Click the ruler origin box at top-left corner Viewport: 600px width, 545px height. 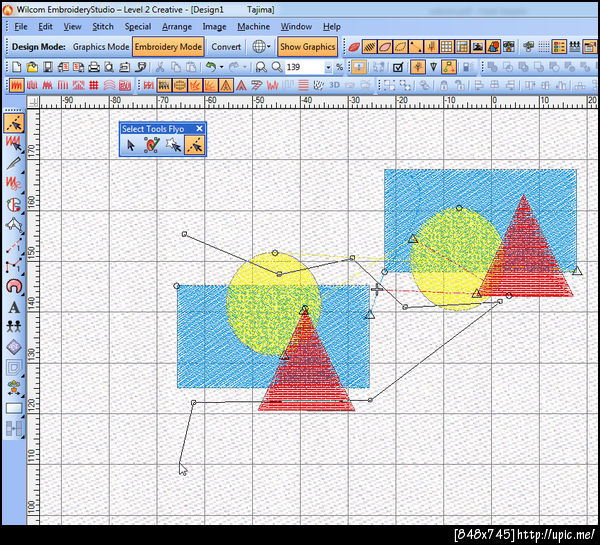tap(33, 102)
